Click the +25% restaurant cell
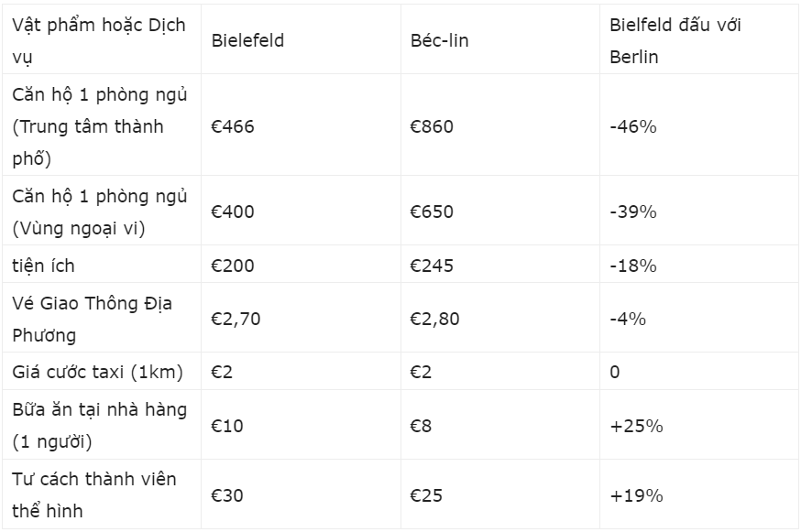801x532 pixels. 699,425
